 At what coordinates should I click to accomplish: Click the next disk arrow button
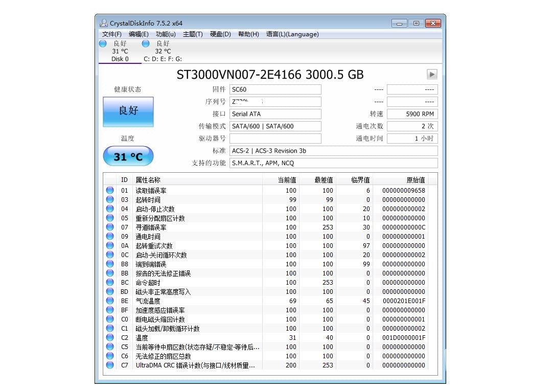pyautogui.click(x=432, y=75)
